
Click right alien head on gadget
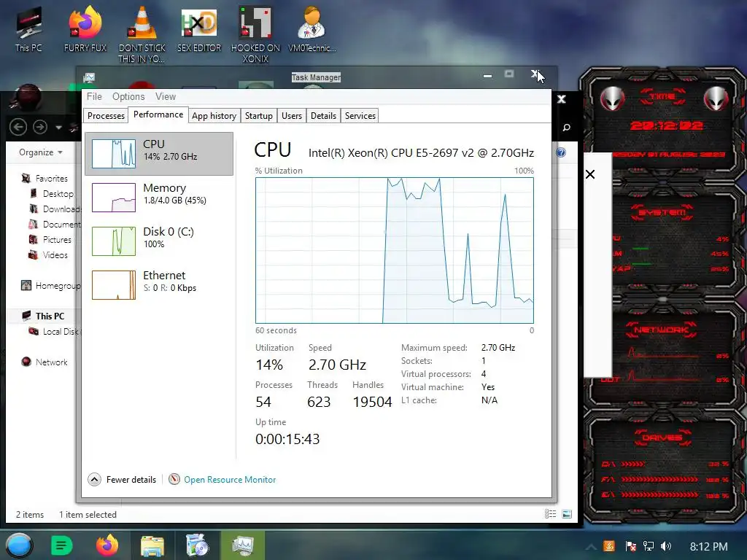(x=716, y=99)
